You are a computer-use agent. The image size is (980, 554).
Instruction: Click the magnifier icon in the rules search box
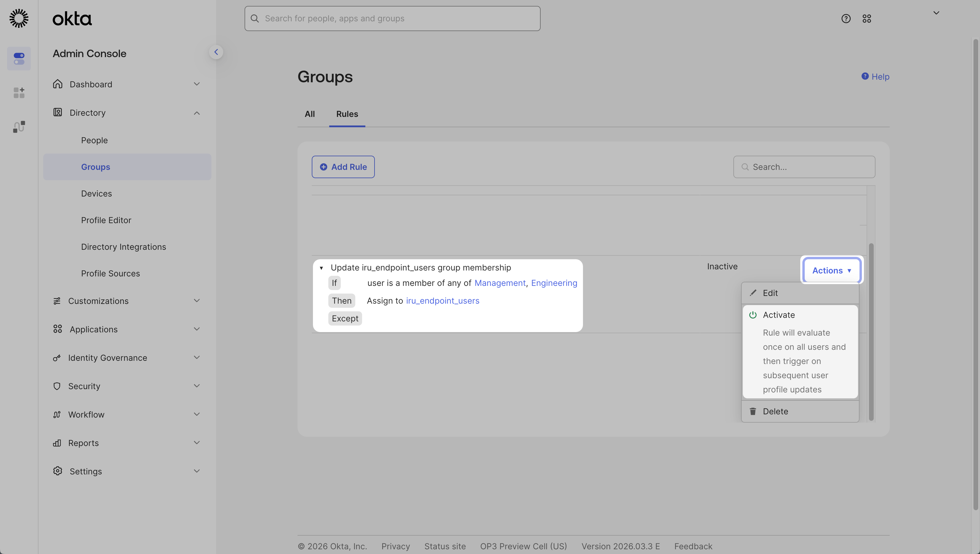[745, 167]
